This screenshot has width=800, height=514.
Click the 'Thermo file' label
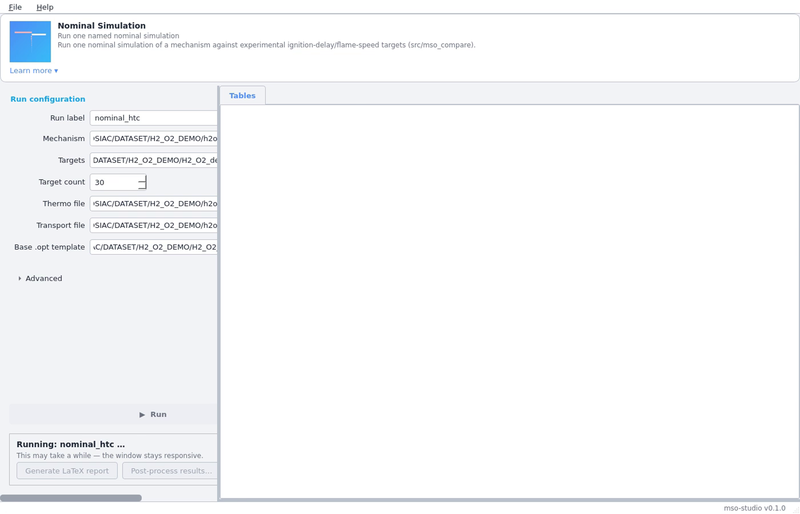[64, 204]
